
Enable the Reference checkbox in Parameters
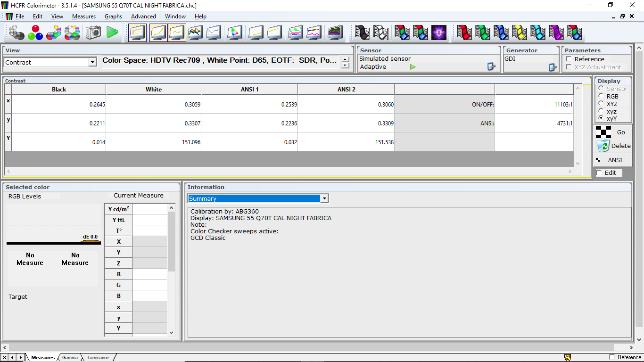click(569, 59)
